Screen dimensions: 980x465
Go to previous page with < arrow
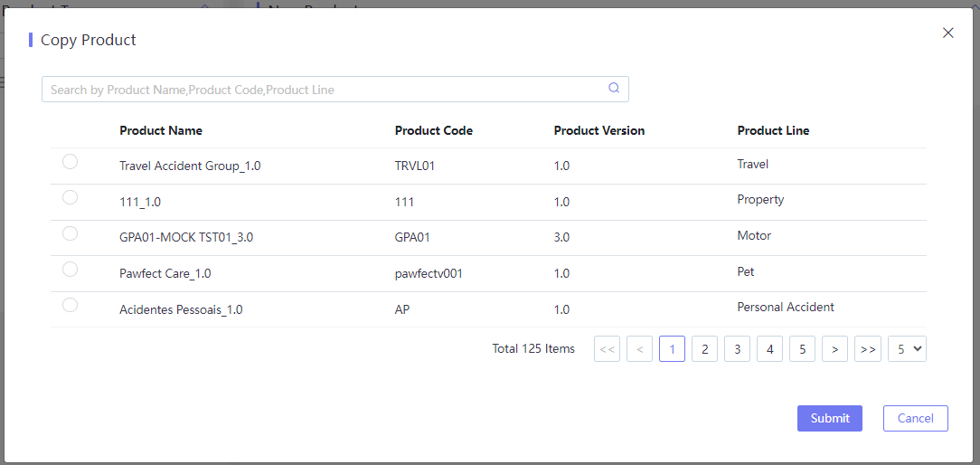click(639, 349)
